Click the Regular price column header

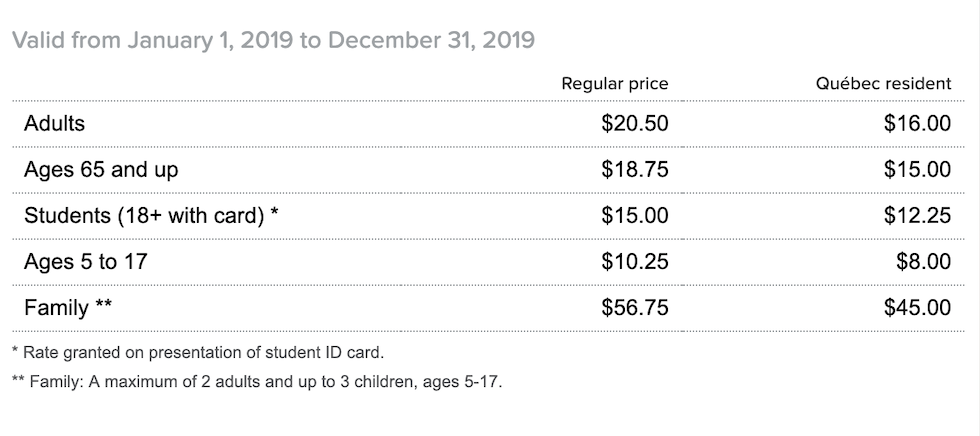tap(615, 84)
